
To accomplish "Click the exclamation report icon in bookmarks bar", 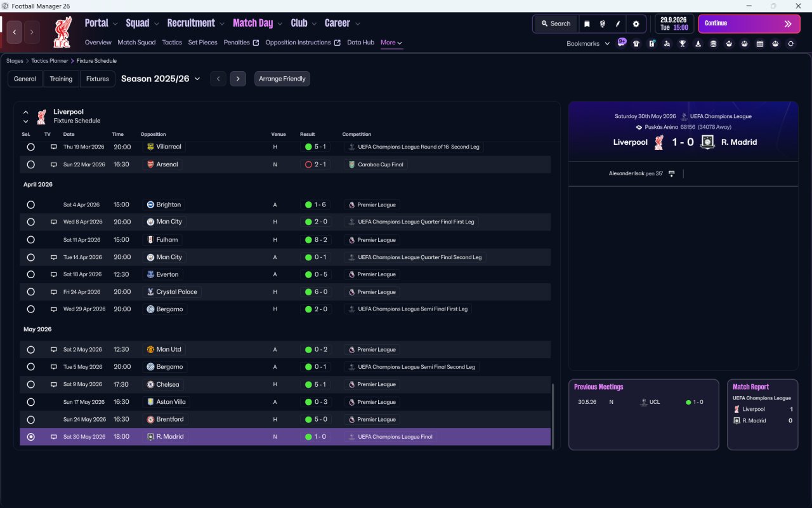I will coord(652,44).
